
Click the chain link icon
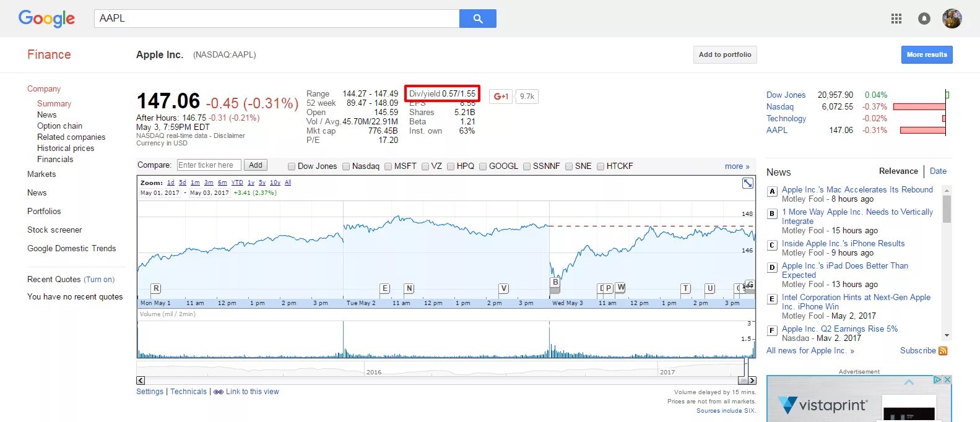click(x=219, y=392)
